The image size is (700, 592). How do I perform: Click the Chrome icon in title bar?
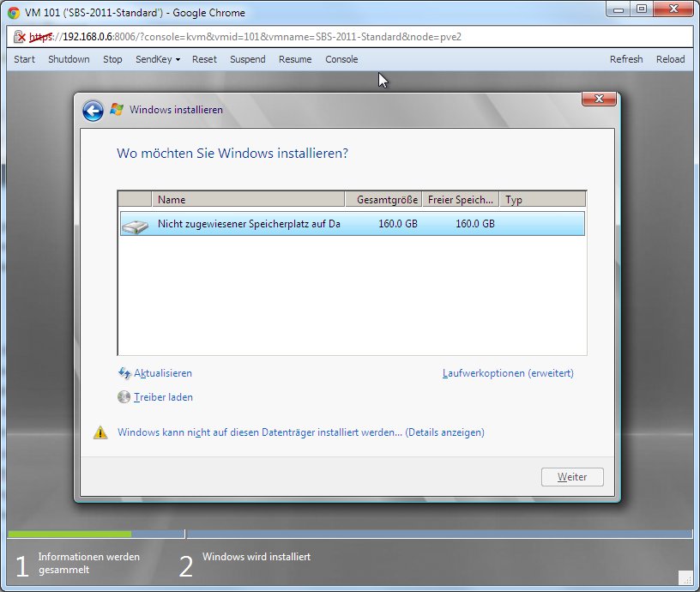tap(14, 12)
